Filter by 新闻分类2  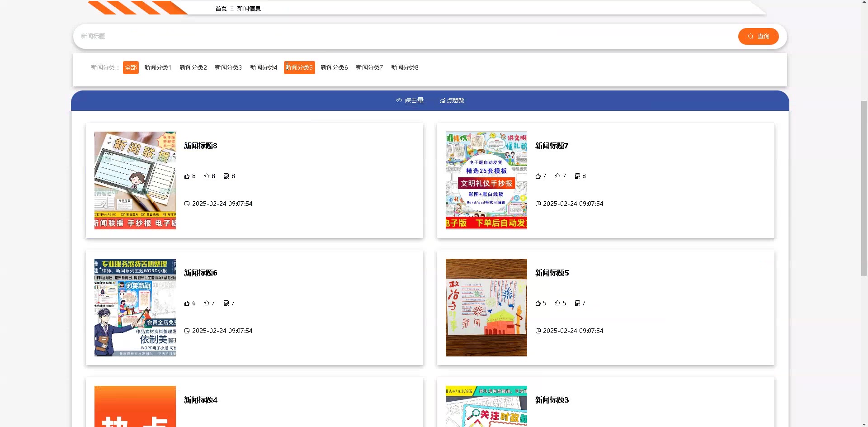point(193,67)
